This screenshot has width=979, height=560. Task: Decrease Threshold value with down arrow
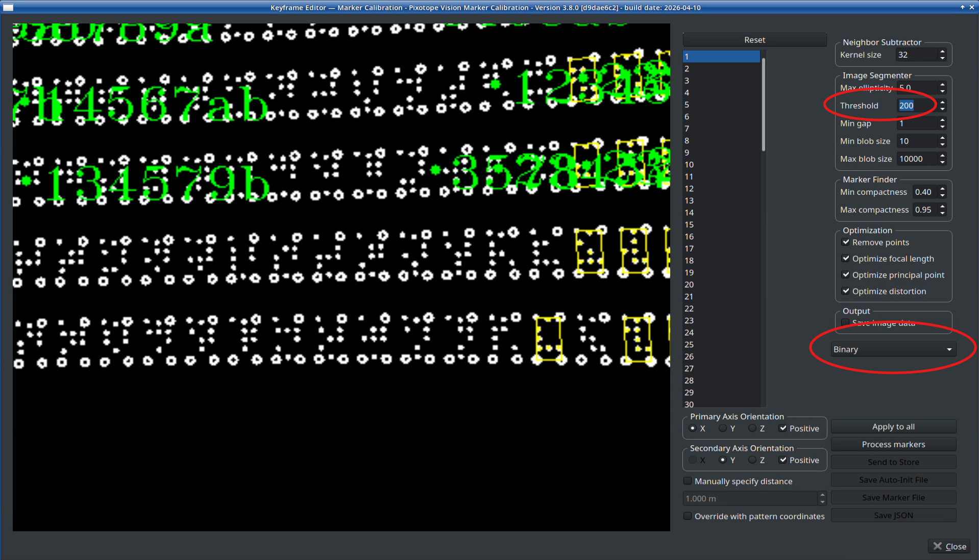pyautogui.click(x=942, y=109)
